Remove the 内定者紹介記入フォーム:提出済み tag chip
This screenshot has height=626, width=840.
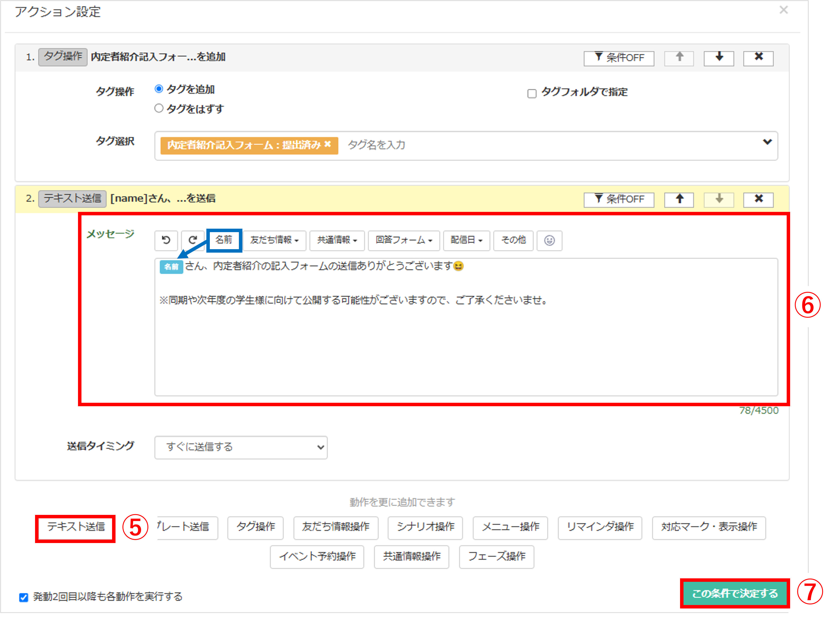[328, 144]
